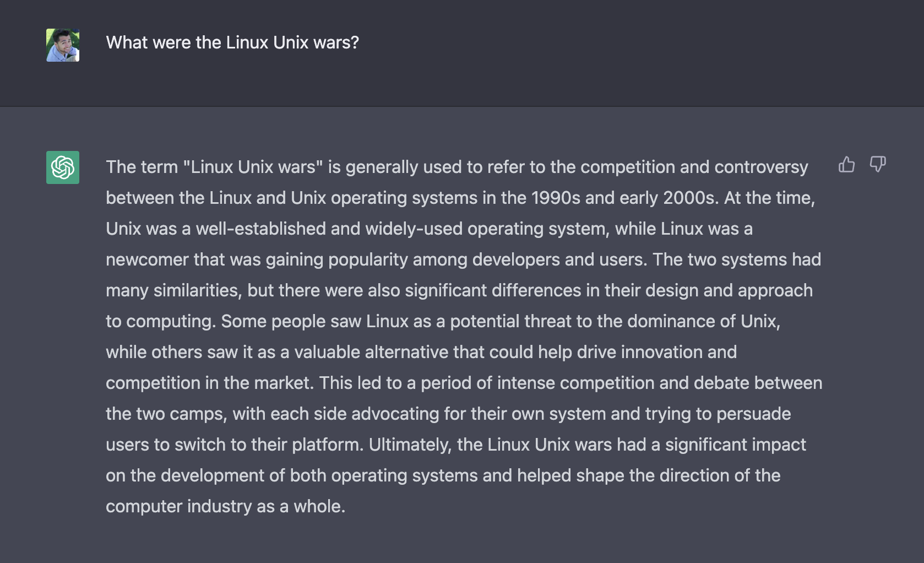This screenshot has width=924, height=563.
Task: Click the final words "computer industry as a whole"
Action: click(225, 506)
